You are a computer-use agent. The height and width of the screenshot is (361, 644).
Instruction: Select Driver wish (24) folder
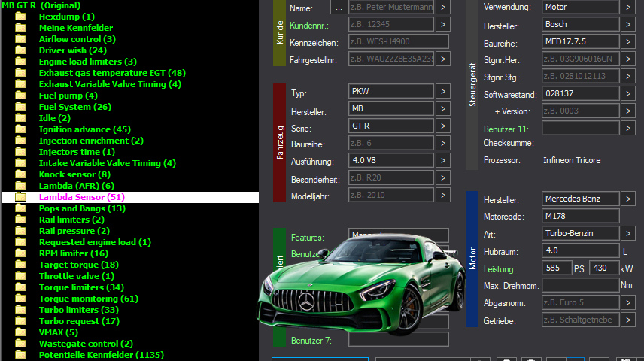(73, 50)
